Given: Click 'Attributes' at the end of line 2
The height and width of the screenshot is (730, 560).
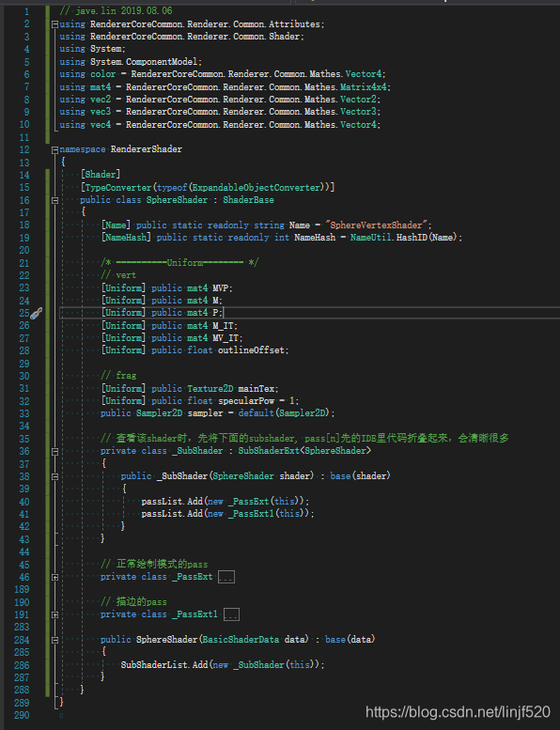Looking at the screenshot, I should 294,23.
